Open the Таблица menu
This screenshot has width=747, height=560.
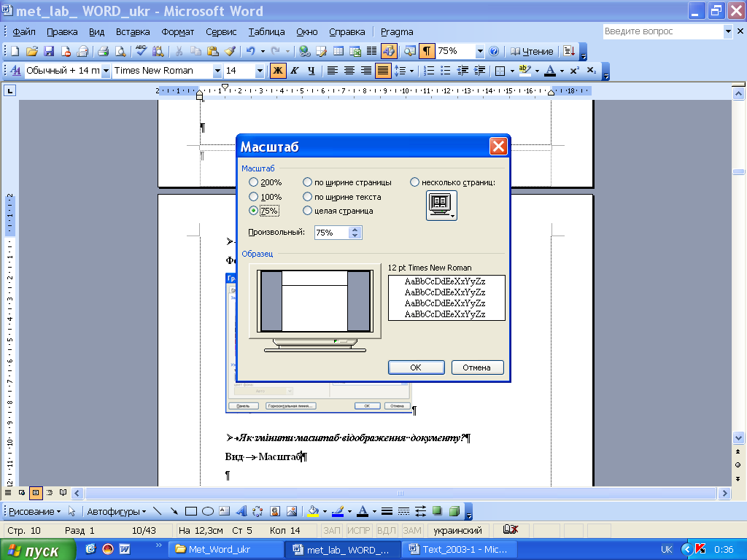coord(267,32)
